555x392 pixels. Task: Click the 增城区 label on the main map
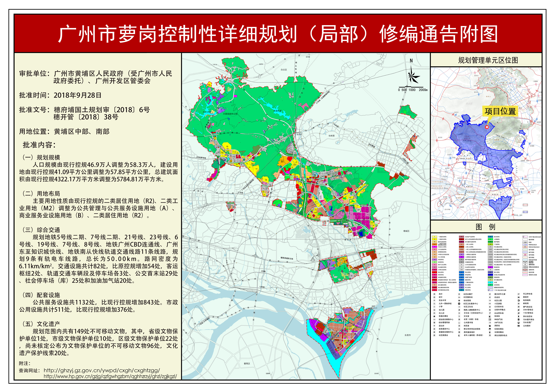coord(406,231)
